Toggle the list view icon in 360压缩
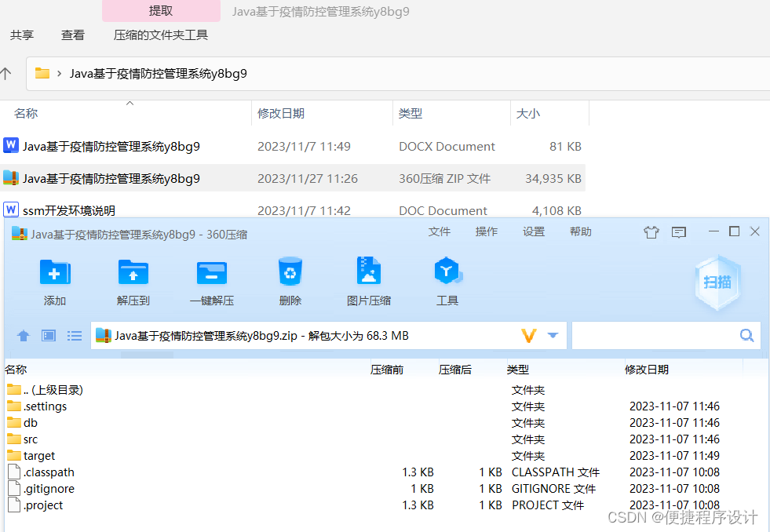This screenshot has height=532, width=770. 74,335
